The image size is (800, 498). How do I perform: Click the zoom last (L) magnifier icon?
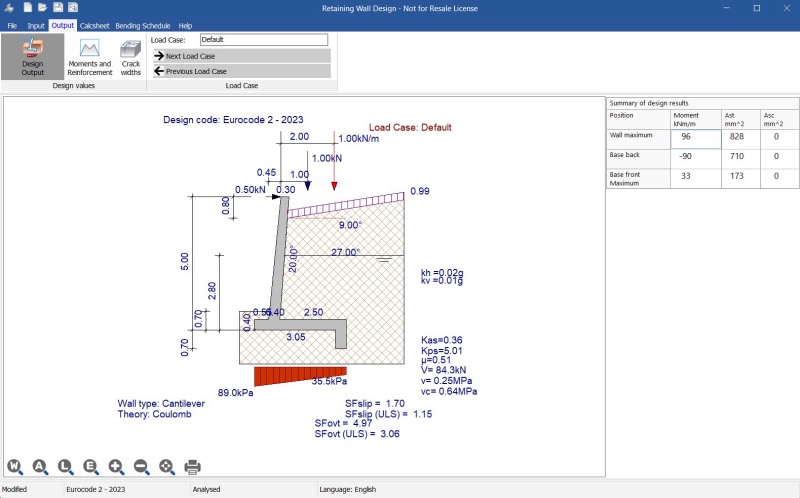[65, 466]
